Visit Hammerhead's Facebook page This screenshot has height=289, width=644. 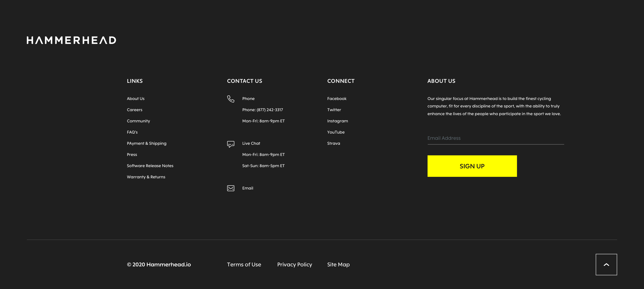point(337,98)
